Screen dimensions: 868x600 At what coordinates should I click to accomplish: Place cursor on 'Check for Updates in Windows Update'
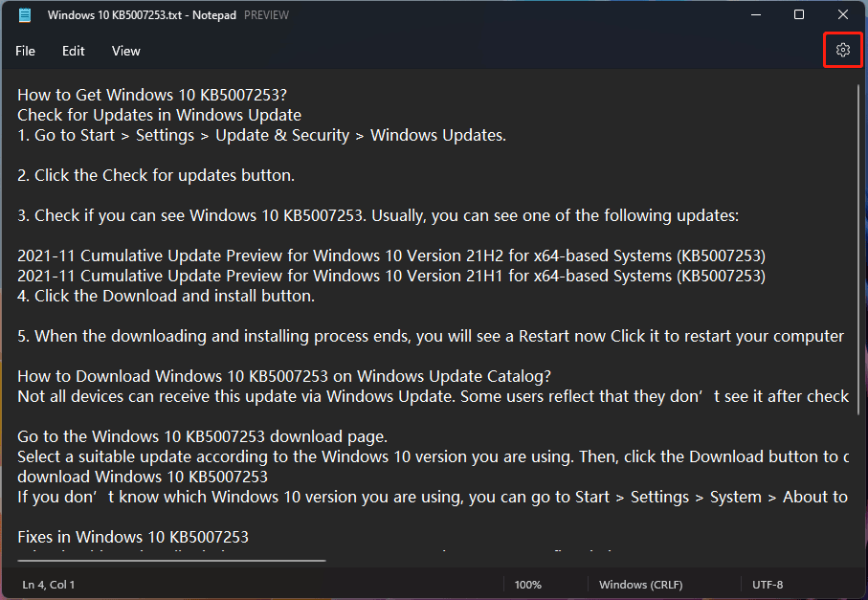[159, 114]
